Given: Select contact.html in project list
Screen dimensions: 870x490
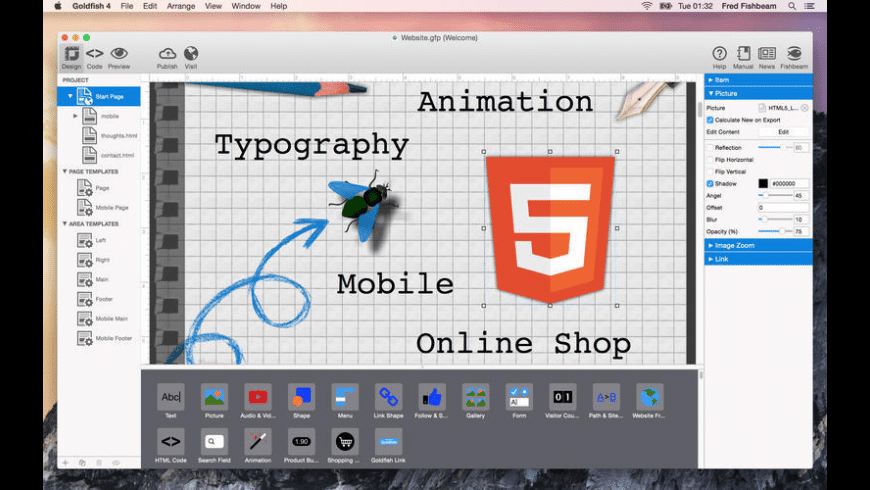Looking at the screenshot, I should pyautogui.click(x=108, y=155).
